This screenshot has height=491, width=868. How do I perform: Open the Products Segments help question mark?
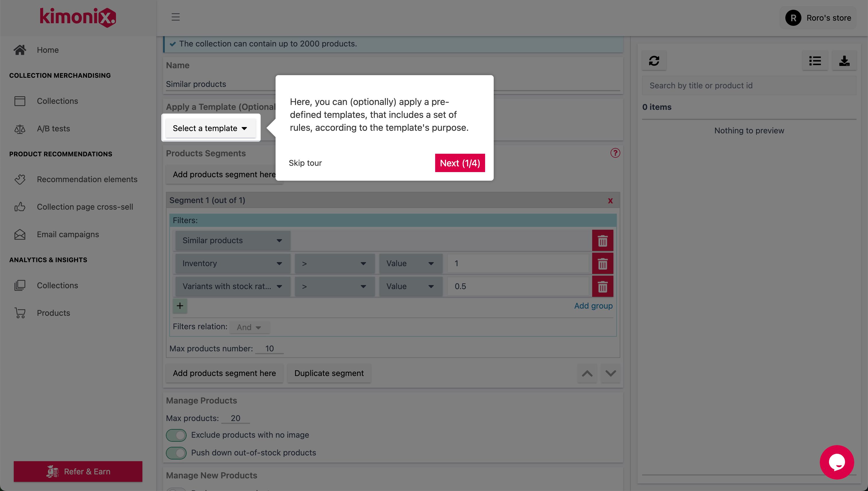[615, 153]
